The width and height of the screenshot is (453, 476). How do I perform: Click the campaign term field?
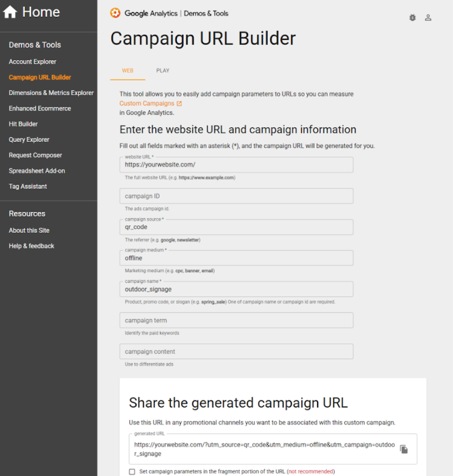click(x=236, y=320)
